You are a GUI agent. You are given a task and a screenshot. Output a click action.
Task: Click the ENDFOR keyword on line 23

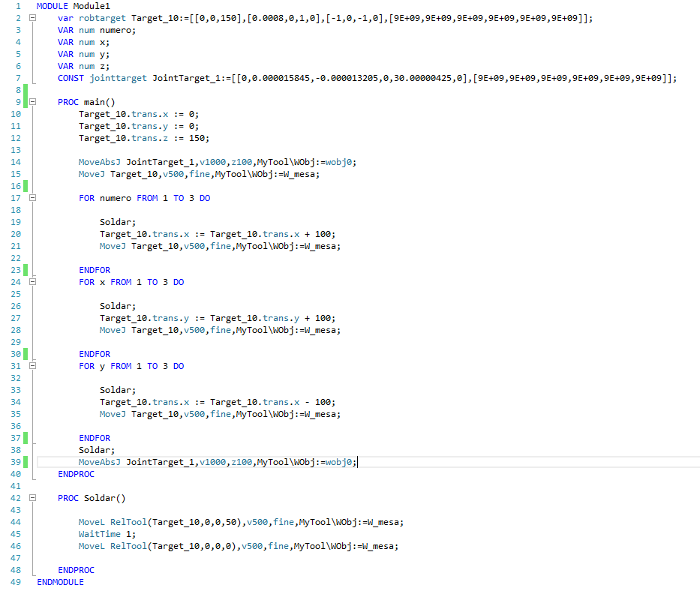coord(95,270)
